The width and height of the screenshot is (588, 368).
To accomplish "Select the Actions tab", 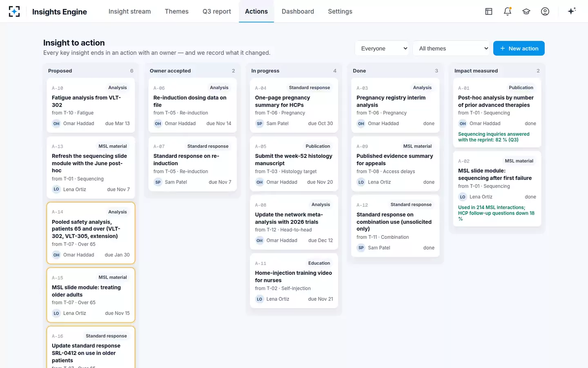I will (x=256, y=11).
